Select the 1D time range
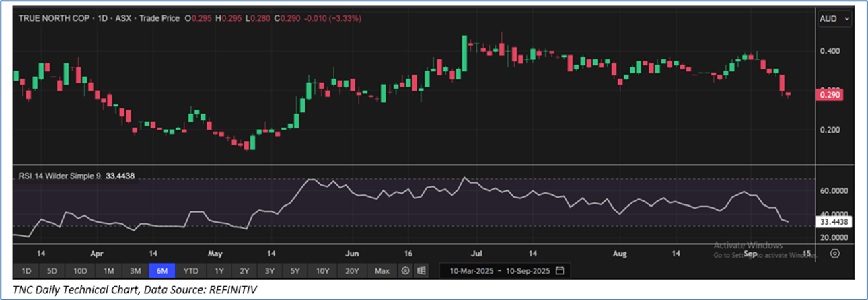 click(x=26, y=271)
